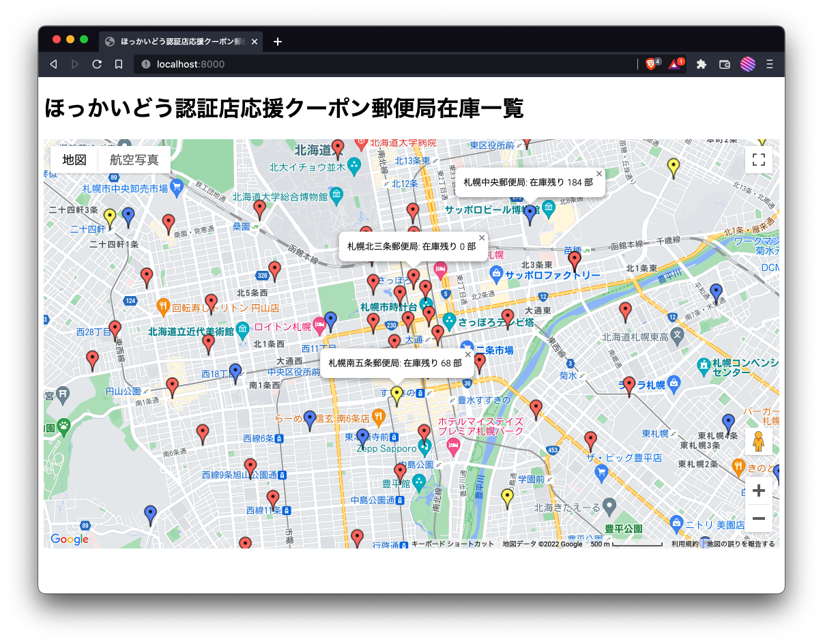Click the blue marker under 札幌中央郵便局 popup

click(530, 215)
